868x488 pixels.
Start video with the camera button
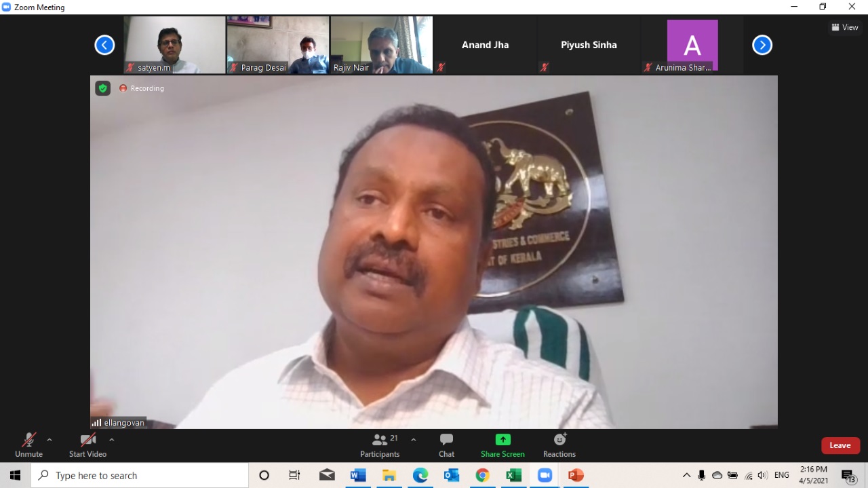(87, 445)
